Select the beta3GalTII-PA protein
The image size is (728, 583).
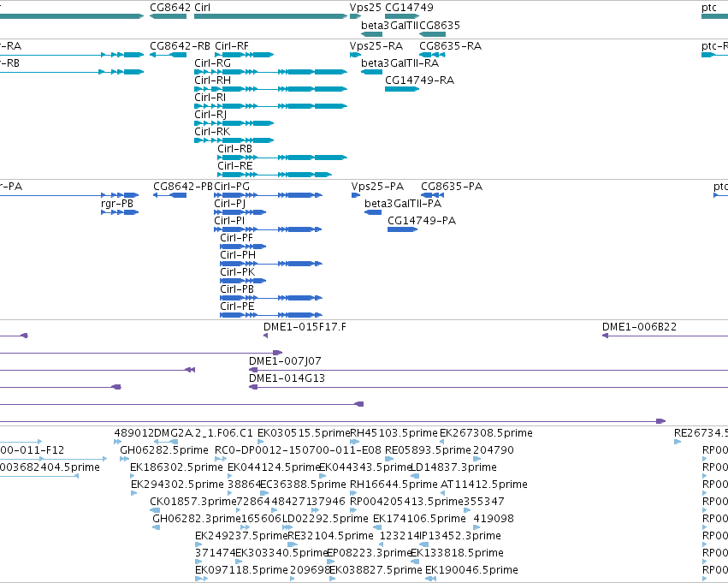(373, 212)
